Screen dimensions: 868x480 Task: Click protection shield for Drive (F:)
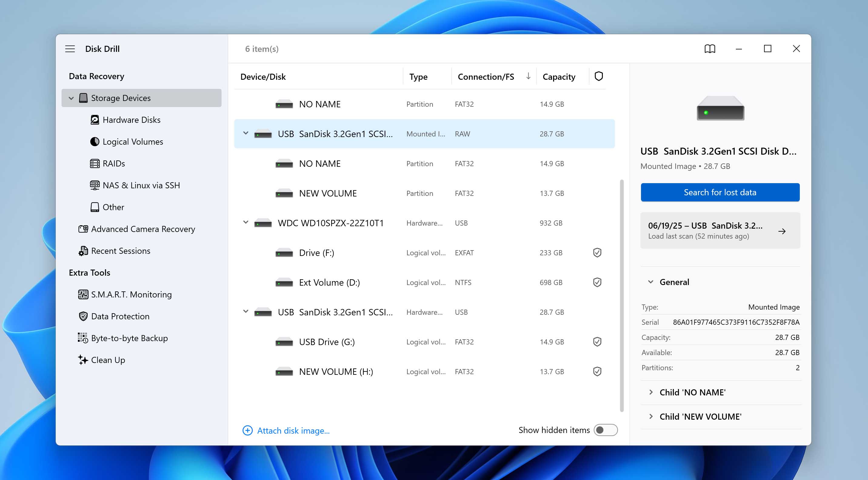pos(597,253)
